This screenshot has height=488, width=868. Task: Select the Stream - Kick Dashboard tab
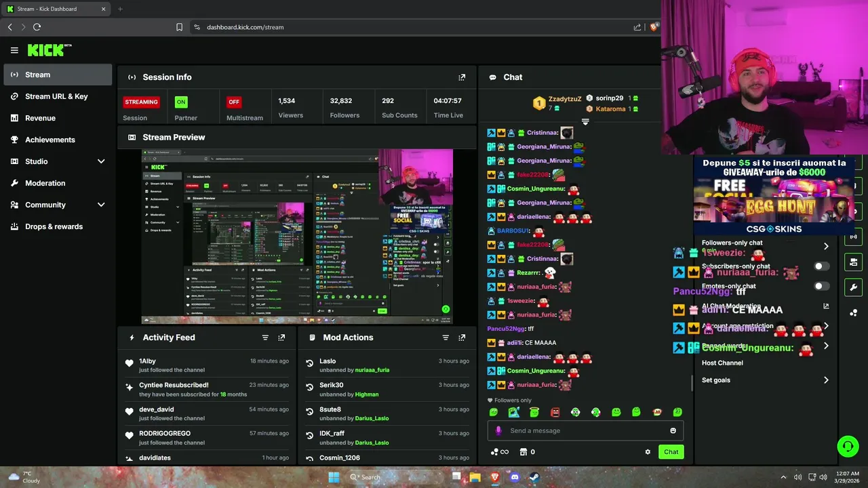56,9
